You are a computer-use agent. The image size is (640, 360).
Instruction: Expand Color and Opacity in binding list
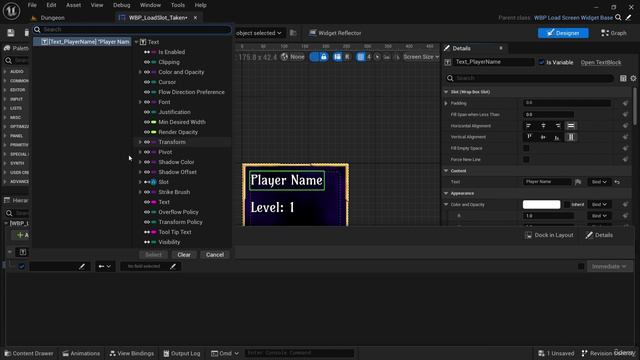click(x=140, y=72)
